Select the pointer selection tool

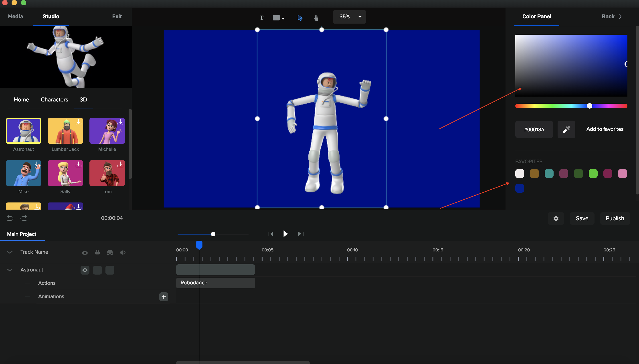[x=300, y=18]
